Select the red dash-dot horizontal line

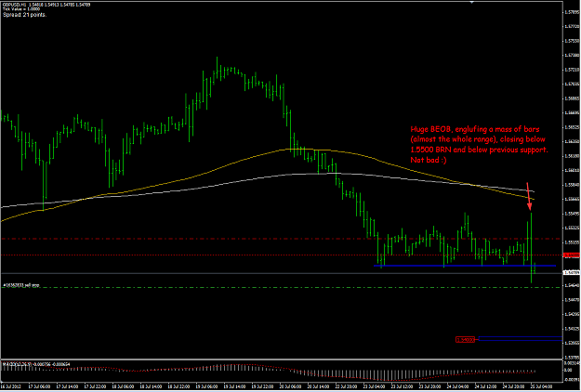[281, 239]
